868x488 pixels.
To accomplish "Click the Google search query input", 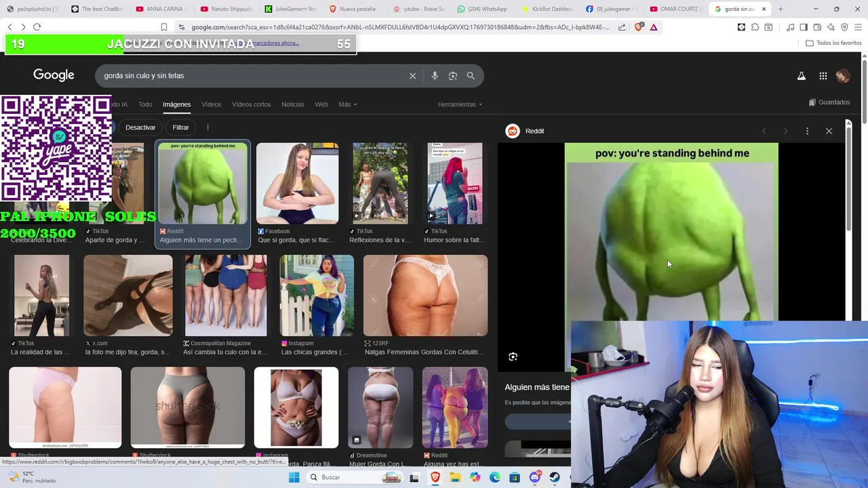I will pos(251,76).
